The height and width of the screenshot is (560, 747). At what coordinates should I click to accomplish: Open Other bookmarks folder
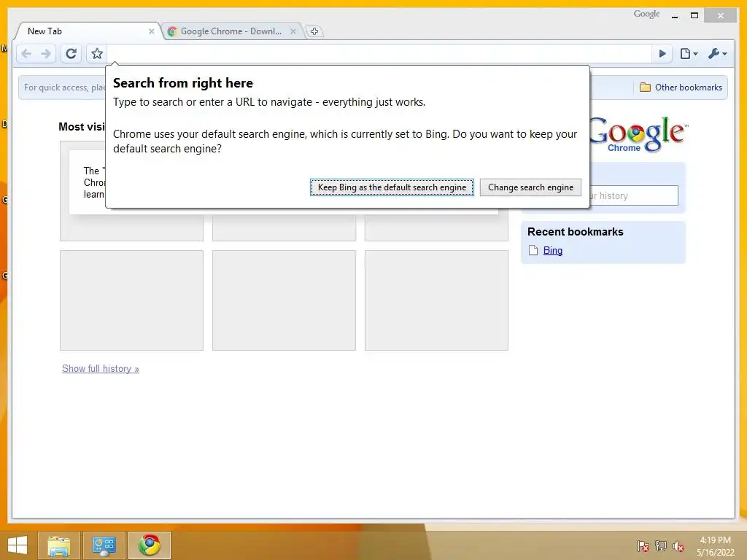[x=681, y=87]
